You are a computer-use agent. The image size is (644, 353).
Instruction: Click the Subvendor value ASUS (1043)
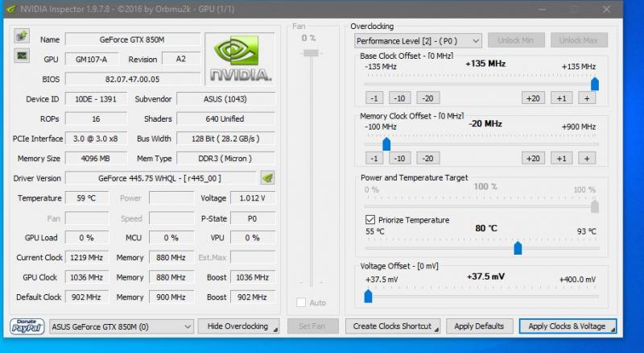(x=225, y=99)
